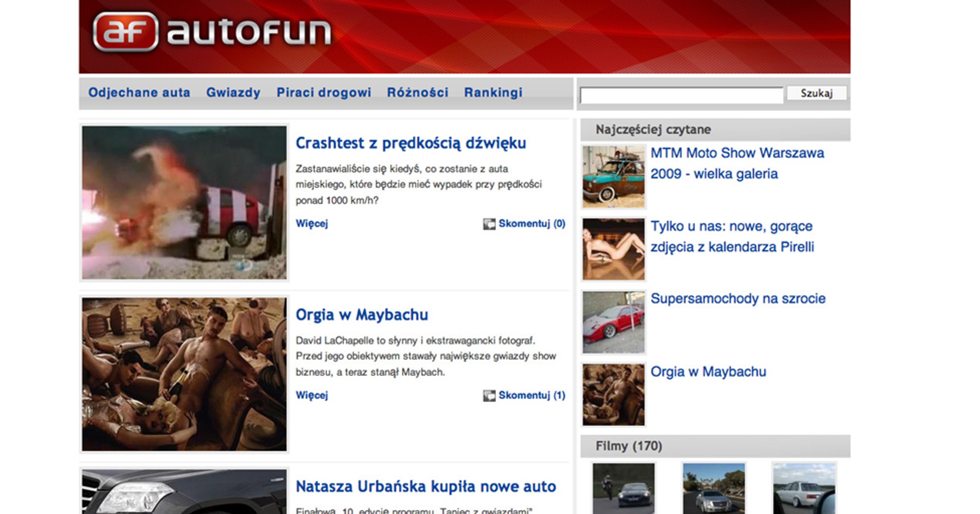Screen dimensions: 980x514
Task: Open sidebar Orgia w Maybachu link
Action: click(x=708, y=372)
